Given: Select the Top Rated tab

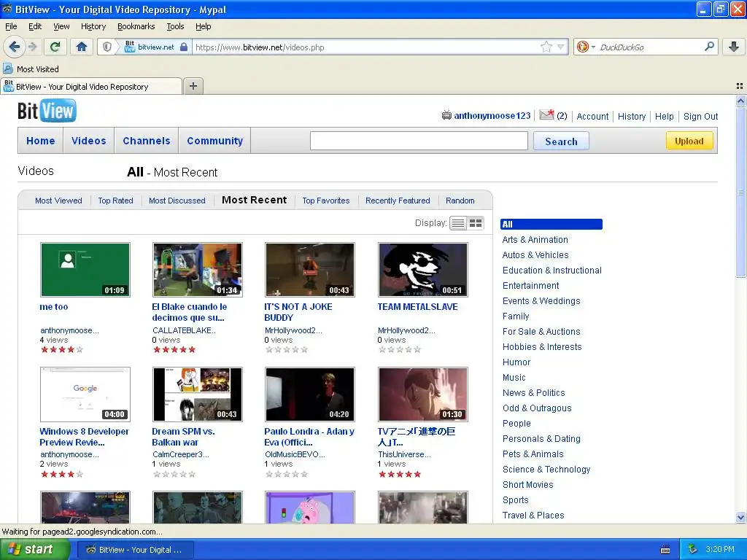Looking at the screenshot, I should (x=115, y=201).
